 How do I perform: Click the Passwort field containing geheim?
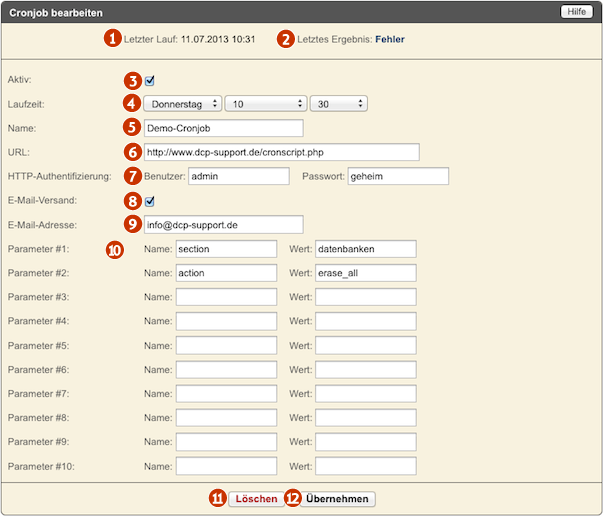coord(398,176)
